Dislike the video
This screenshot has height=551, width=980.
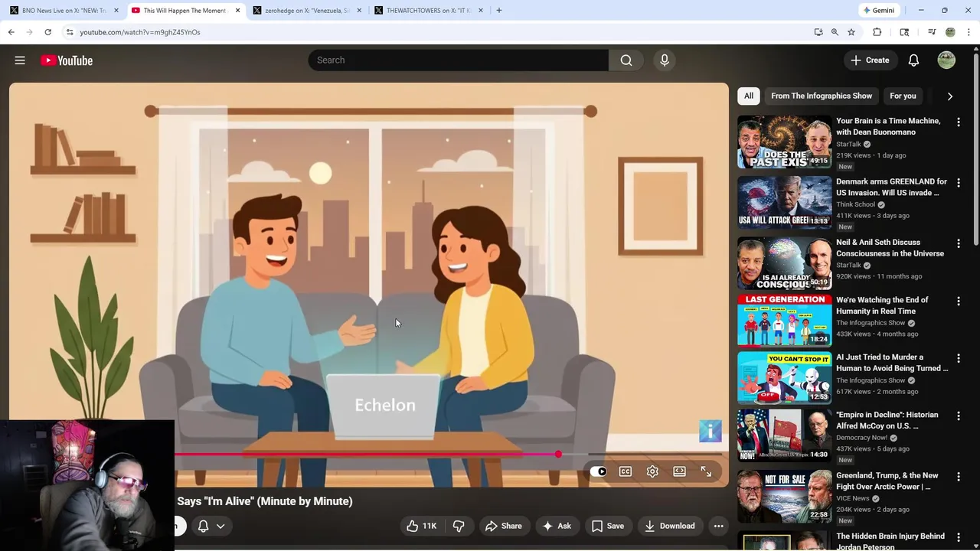pyautogui.click(x=459, y=526)
